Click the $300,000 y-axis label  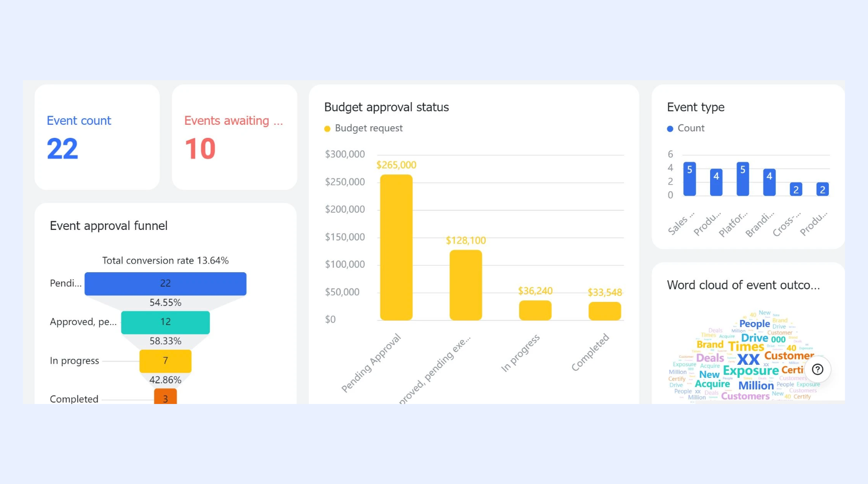click(x=345, y=154)
